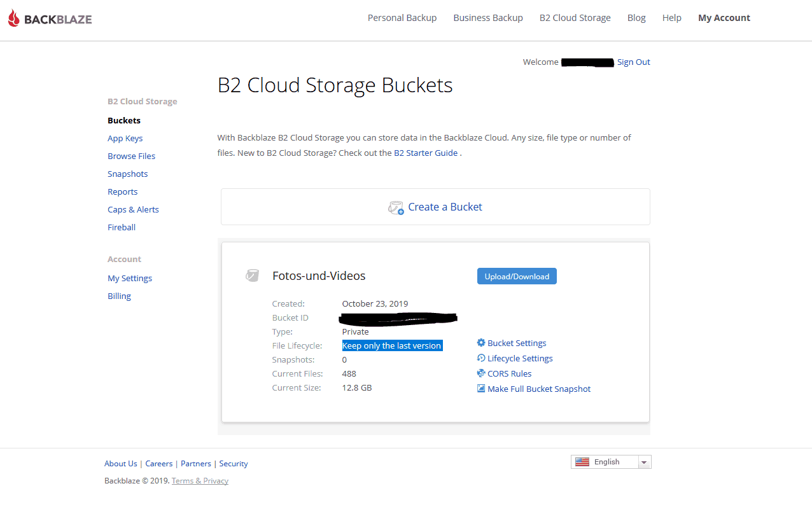Sign Out of the account

point(634,62)
